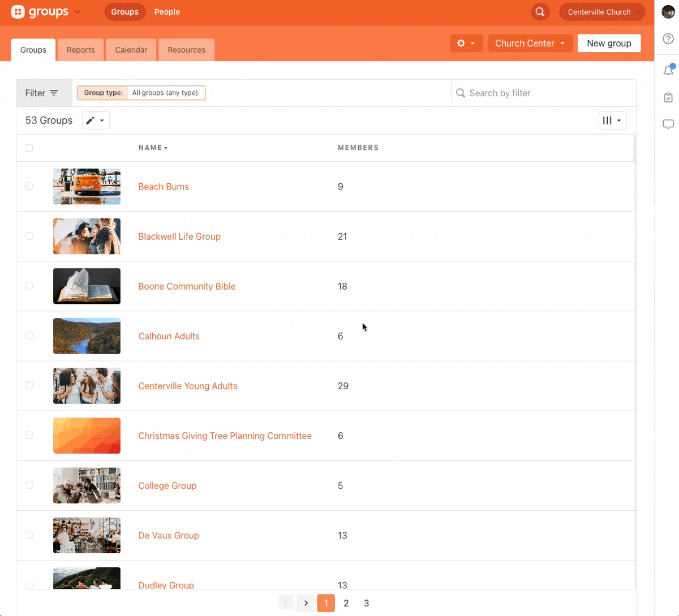Go to page 2 of groups
679x616 pixels.
346,603
